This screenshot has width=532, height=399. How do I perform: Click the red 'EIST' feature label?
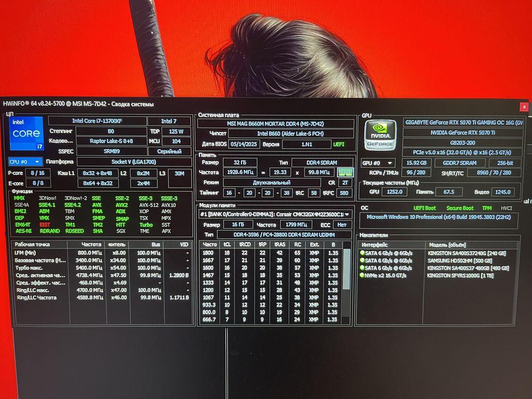click(x=45, y=225)
